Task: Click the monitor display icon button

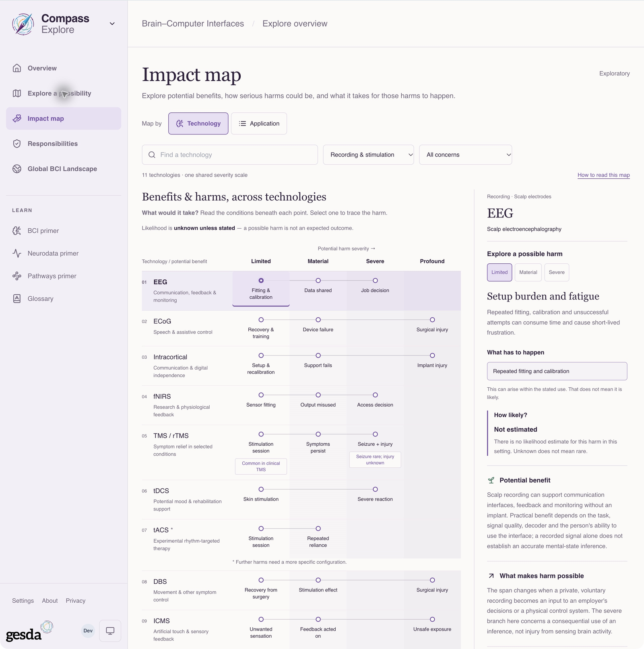Action: click(110, 631)
